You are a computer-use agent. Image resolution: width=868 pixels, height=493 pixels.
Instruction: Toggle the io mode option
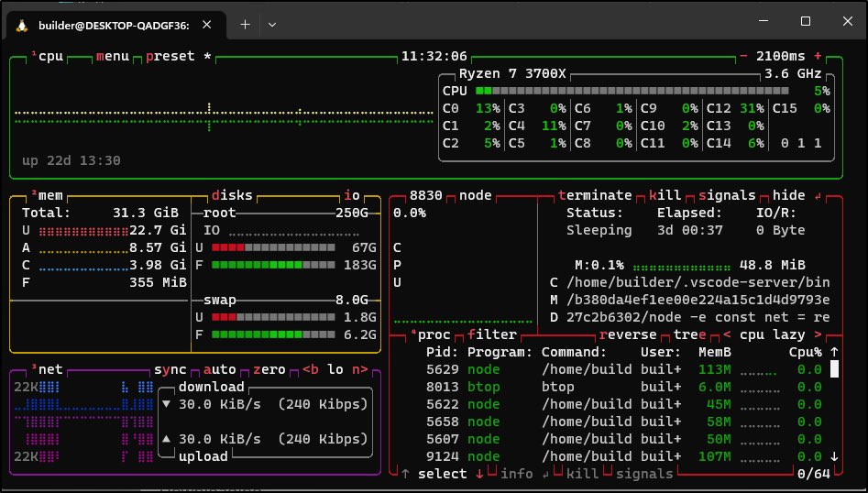point(352,196)
